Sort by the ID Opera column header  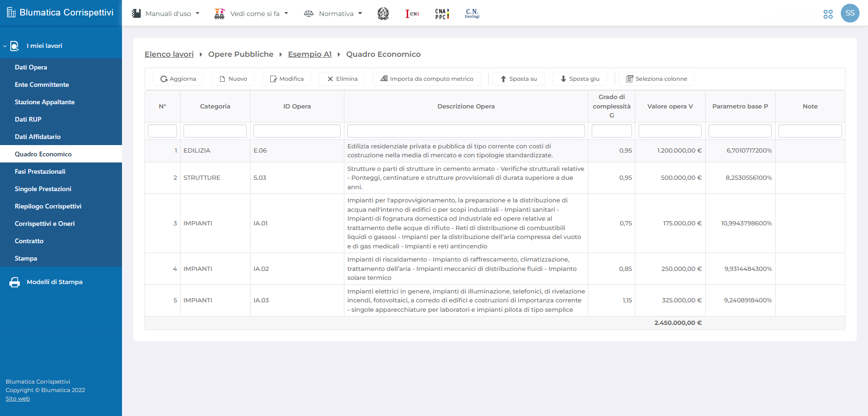[x=297, y=107]
